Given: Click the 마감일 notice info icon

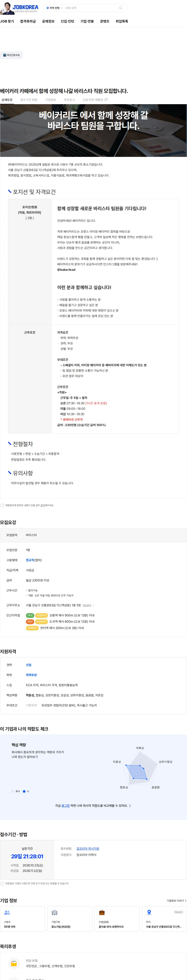Looking at the screenshot, I should [2, 883].
